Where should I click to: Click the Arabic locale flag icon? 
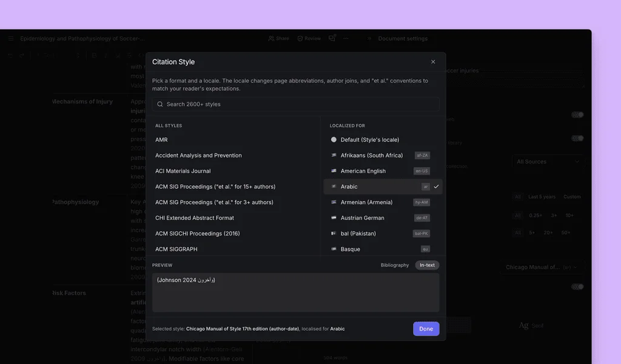click(x=334, y=187)
